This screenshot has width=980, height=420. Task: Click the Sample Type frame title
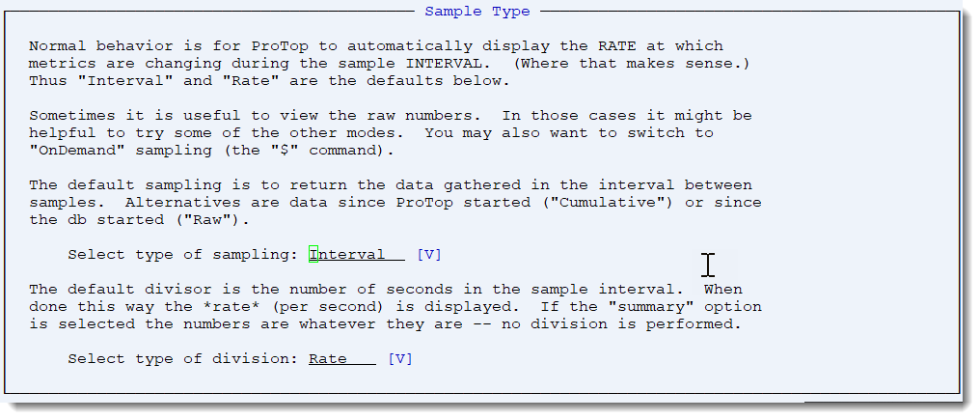(477, 12)
